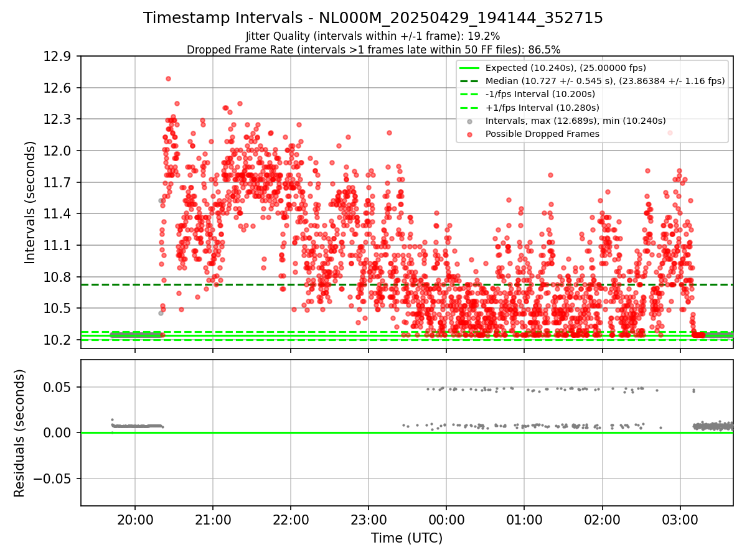Click the 10.2 y-axis tick label
The width and height of the screenshot is (747, 560).
(x=58, y=340)
